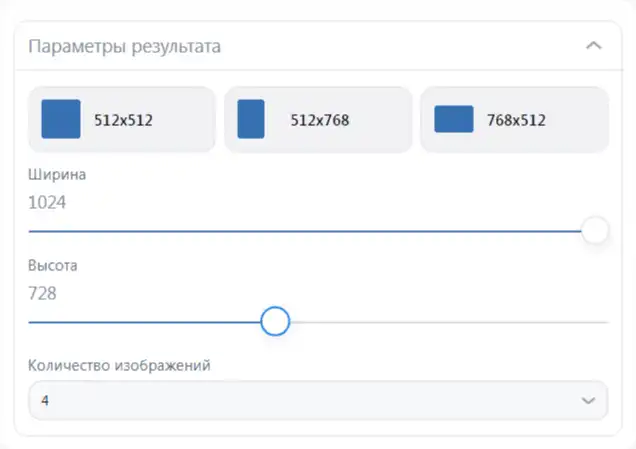This screenshot has height=449, width=636.
Task: Click the Высота slider track right portion
Action: [x=449, y=322]
